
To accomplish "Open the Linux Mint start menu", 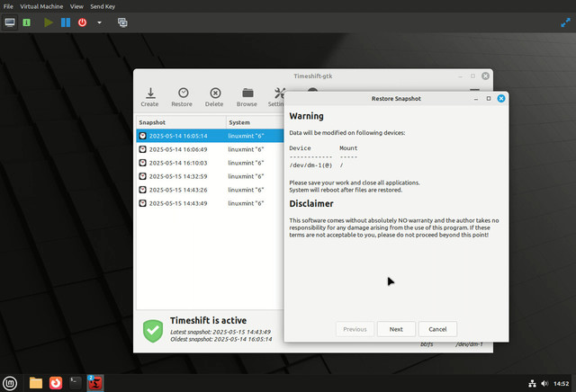I will click(10, 384).
